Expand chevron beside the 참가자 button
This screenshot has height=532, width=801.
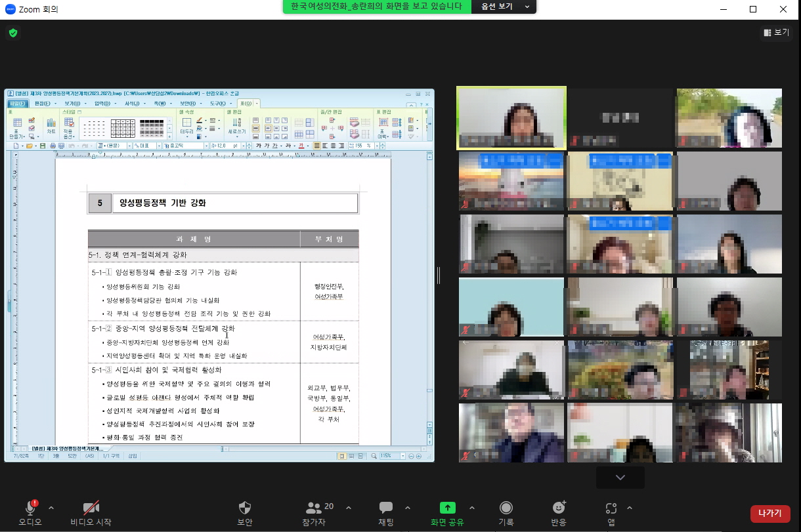pyautogui.click(x=349, y=508)
